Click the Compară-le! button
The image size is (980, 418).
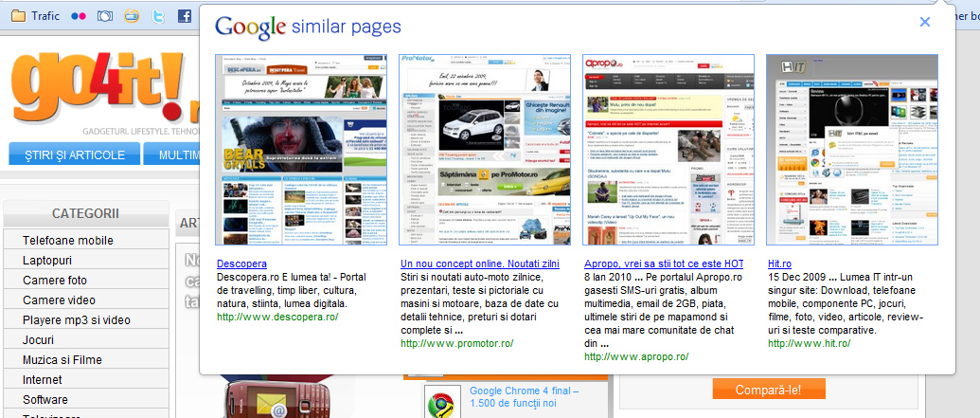tap(769, 390)
